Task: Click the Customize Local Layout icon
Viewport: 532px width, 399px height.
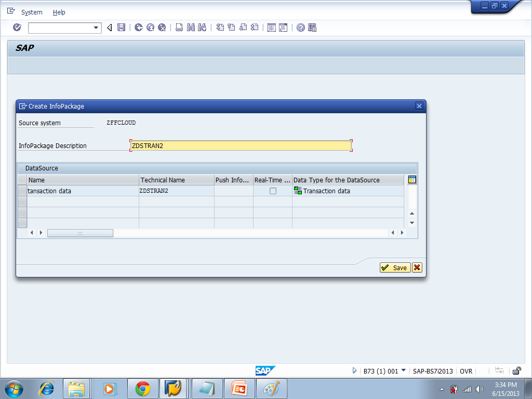Action: point(312,28)
